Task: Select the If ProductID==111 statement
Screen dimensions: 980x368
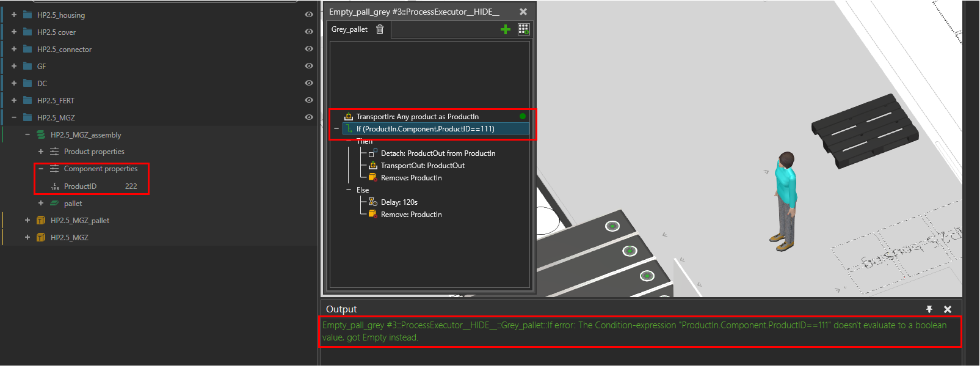Action: pyautogui.click(x=425, y=129)
